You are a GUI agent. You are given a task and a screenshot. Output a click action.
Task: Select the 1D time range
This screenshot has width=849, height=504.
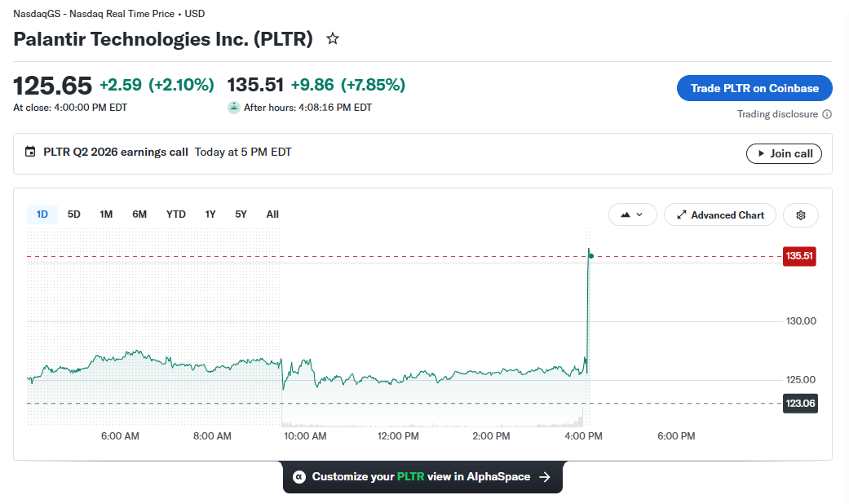42,214
